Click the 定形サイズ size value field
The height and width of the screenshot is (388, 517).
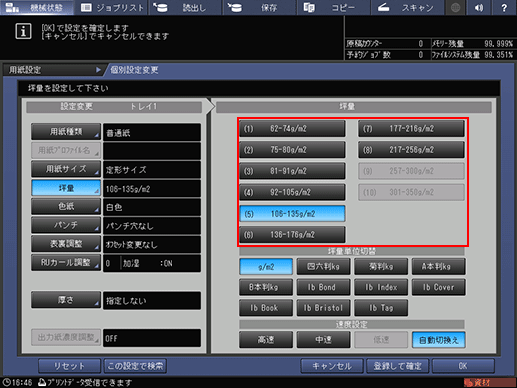tap(152, 170)
